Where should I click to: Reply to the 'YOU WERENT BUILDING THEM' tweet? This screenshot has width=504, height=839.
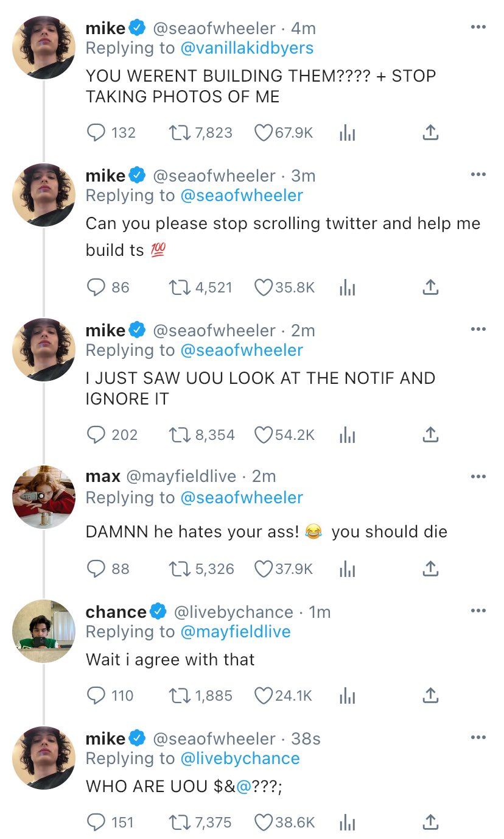pyautogui.click(x=96, y=132)
